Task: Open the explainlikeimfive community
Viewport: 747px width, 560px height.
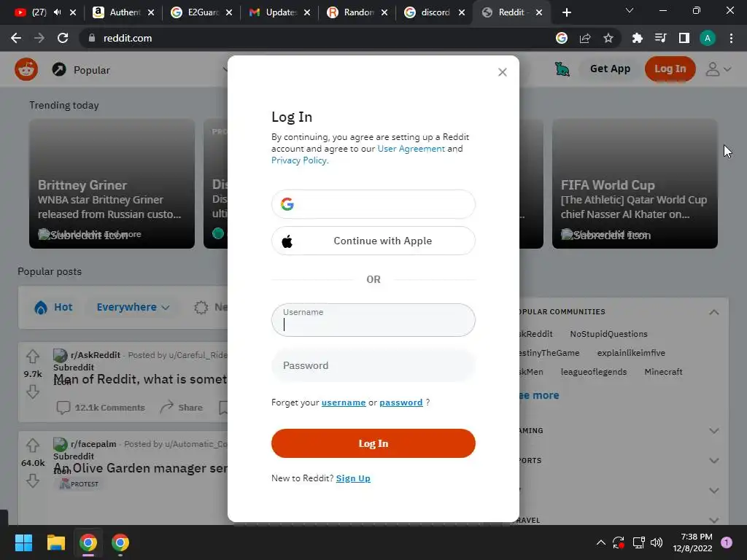Action: [631, 354]
